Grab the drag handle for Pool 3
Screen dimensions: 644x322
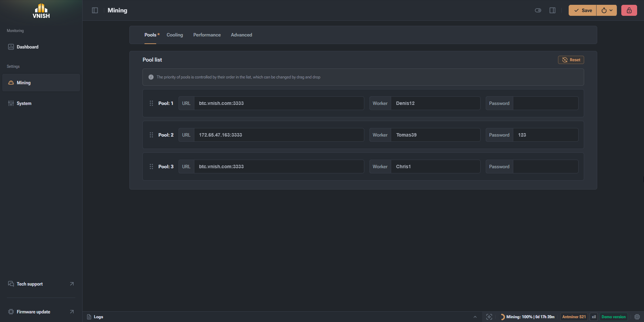click(x=151, y=167)
